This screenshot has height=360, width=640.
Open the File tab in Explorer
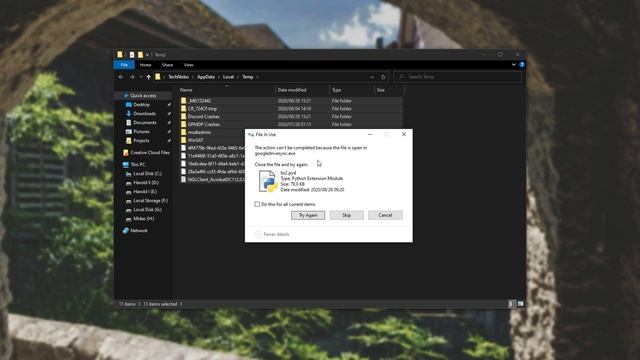coord(124,65)
